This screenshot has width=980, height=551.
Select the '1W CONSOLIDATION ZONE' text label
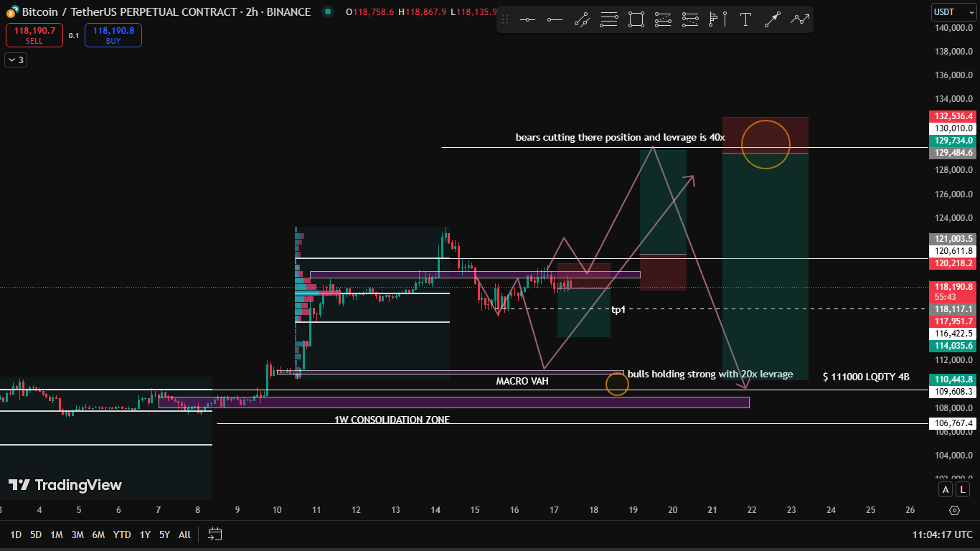[392, 420]
